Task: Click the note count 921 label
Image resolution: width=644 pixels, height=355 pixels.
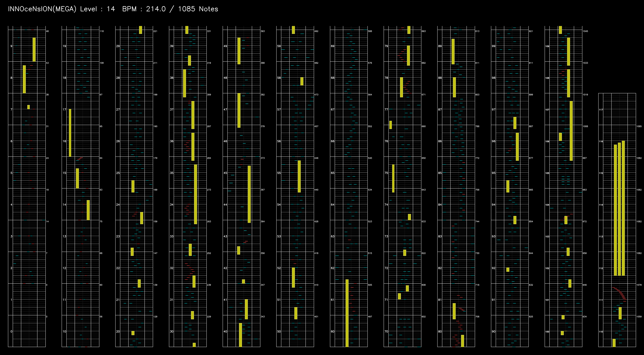Action: click(531, 31)
